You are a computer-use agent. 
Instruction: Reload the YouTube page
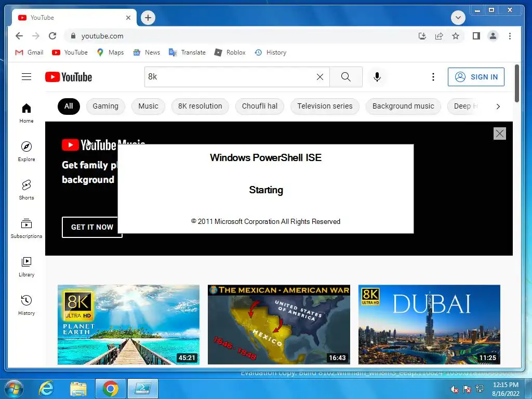click(x=52, y=36)
